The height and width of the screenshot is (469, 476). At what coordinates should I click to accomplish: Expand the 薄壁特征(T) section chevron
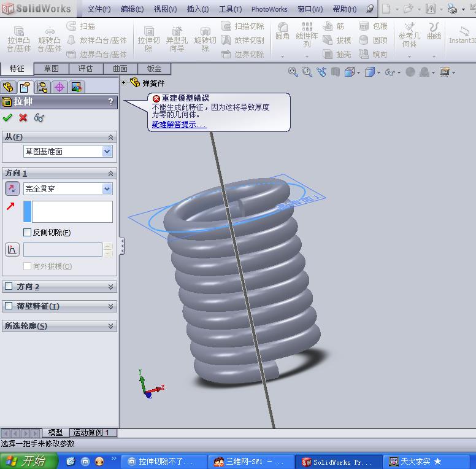click(111, 306)
